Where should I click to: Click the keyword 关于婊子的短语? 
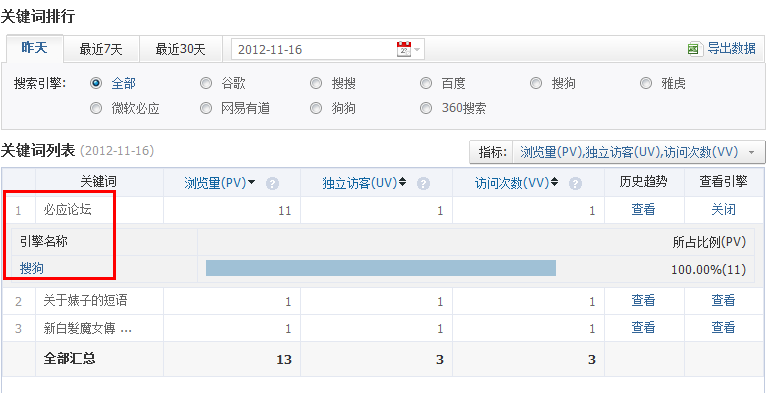pyautogui.click(x=85, y=300)
